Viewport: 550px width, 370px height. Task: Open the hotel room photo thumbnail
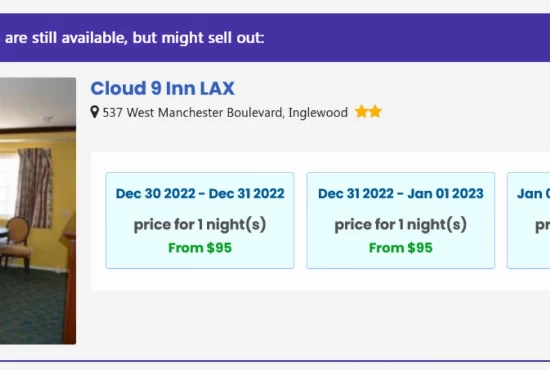38,210
